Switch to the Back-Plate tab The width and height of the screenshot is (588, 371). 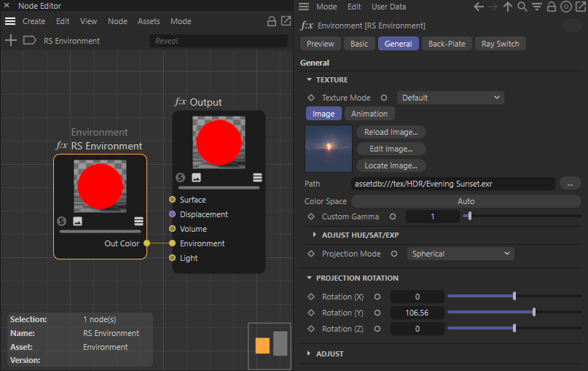[447, 44]
